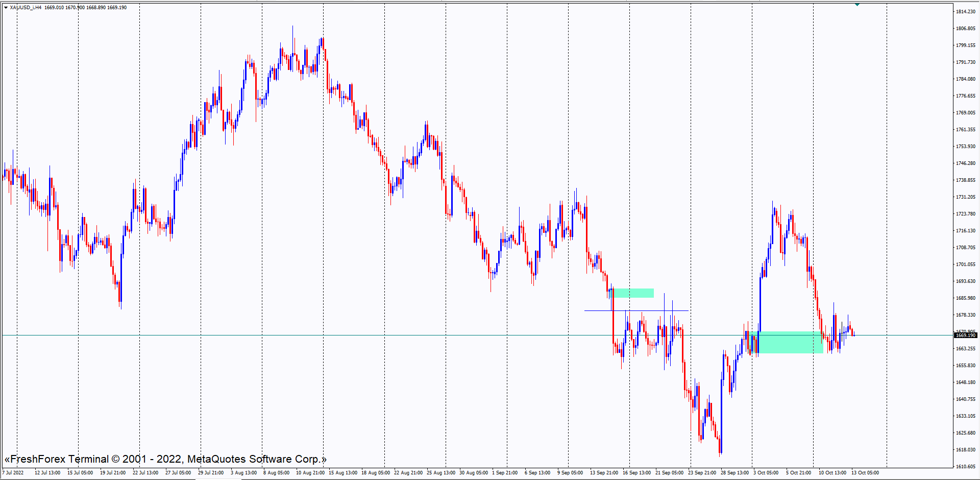Click price axis label 1723.780
The height and width of the screenshot is (480, 980).
(x=966, y=214)
